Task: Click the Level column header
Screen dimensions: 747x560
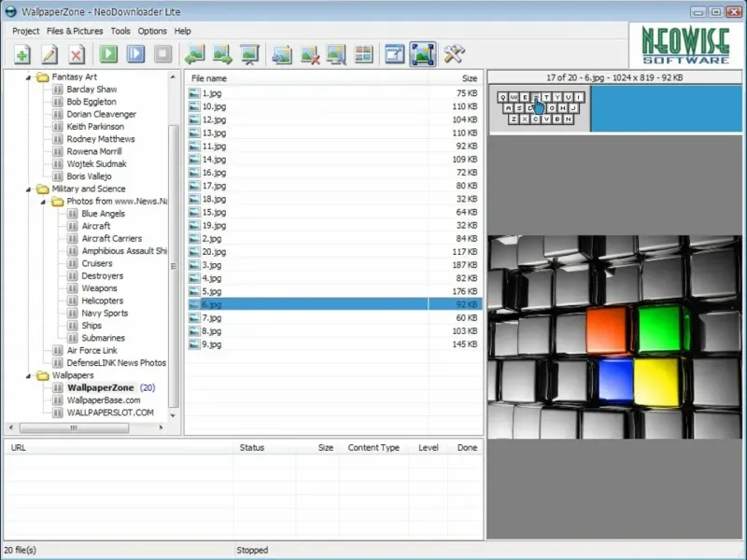Action: point(429,448)
